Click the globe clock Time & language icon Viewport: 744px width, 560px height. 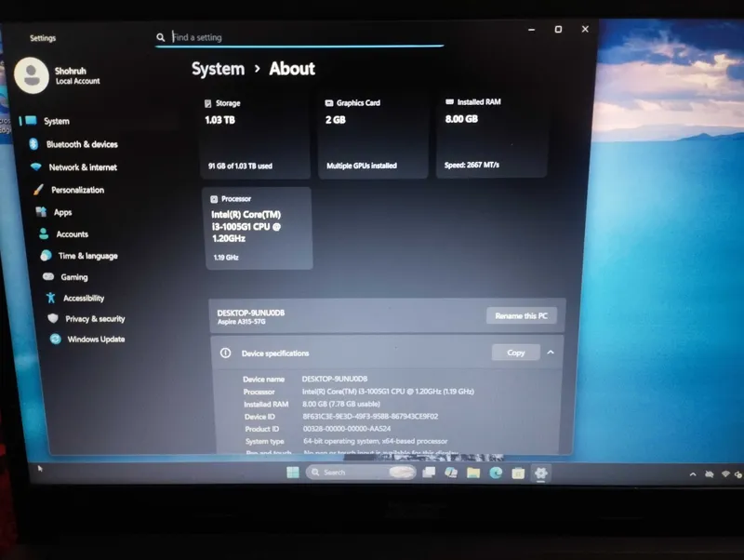pyautogui.click(x=46, y=255)
